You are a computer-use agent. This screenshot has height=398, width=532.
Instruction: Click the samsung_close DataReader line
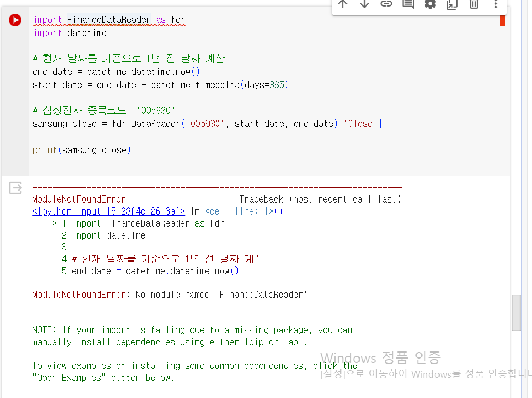click(x=207, y=124)
